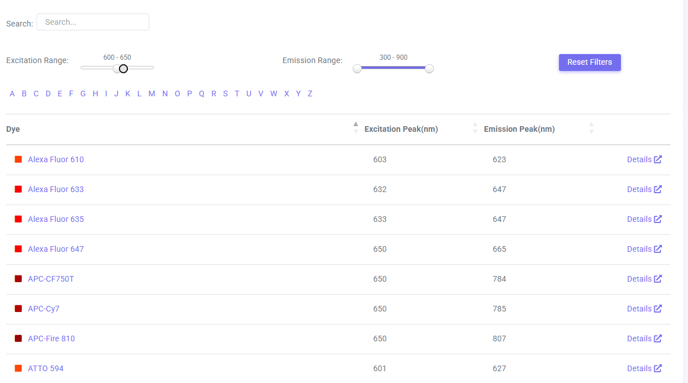Screen dimensions: 688x383
Task: Sort table by Dye column arrow
Action: tap(356, 128)
